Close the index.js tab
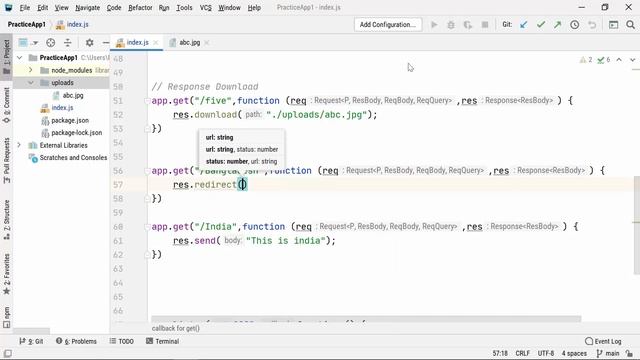 (156, 42)
